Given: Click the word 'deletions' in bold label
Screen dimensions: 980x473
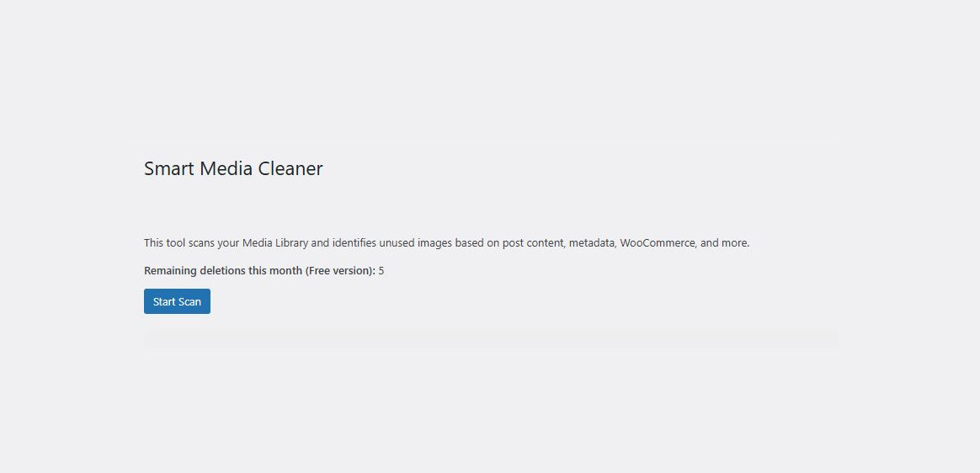Looking at the screenshot, I should 222,270.
